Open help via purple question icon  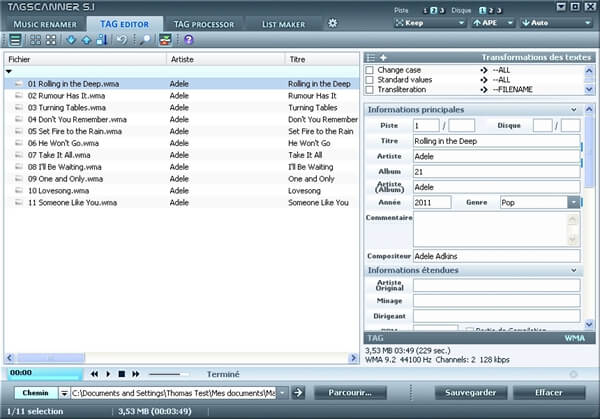click(189, 39)
